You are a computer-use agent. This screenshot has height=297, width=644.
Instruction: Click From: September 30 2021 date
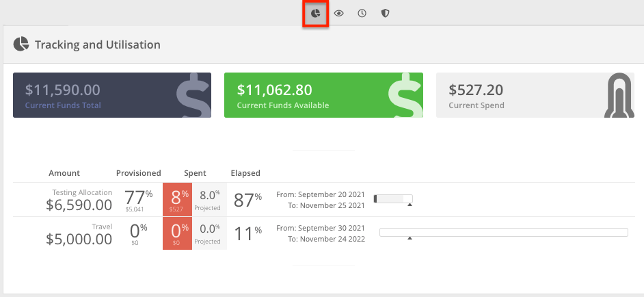point(321,228)
